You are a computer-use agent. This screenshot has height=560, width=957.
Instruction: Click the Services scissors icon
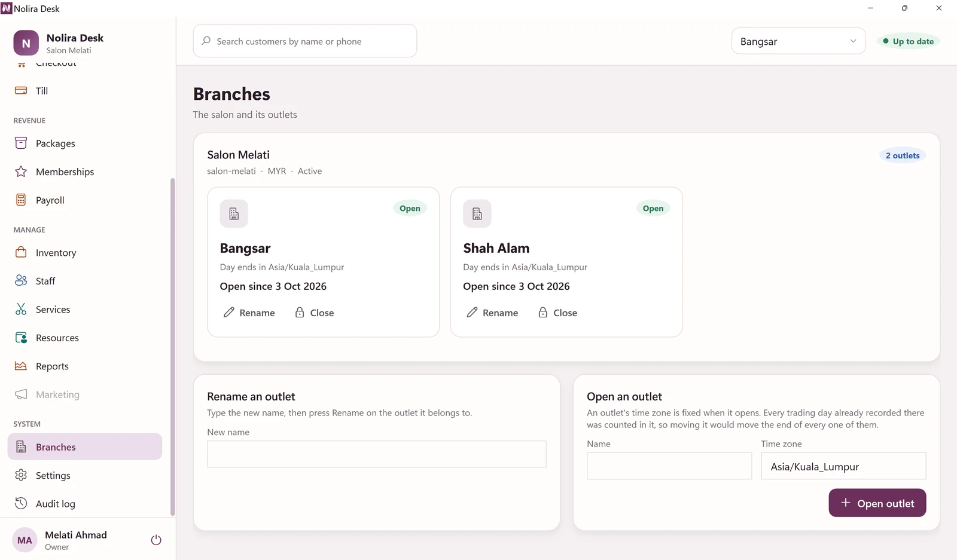tap(21, 309)
